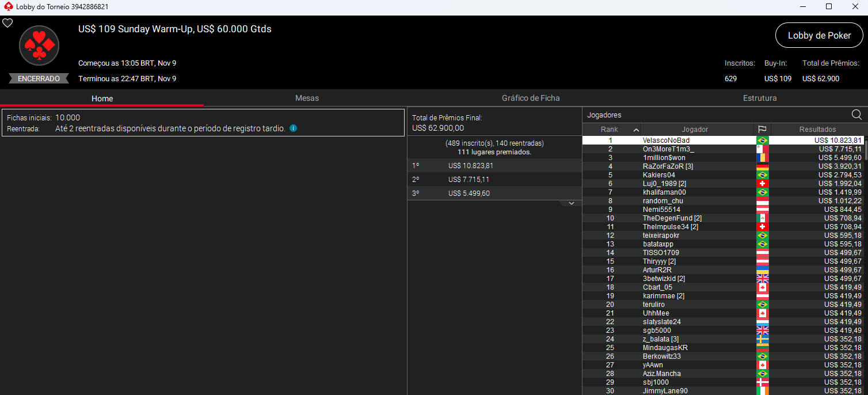Collapse the Rank sorting chevron
The width and height of the screenshot is (868, 395).
pos(635,129)
